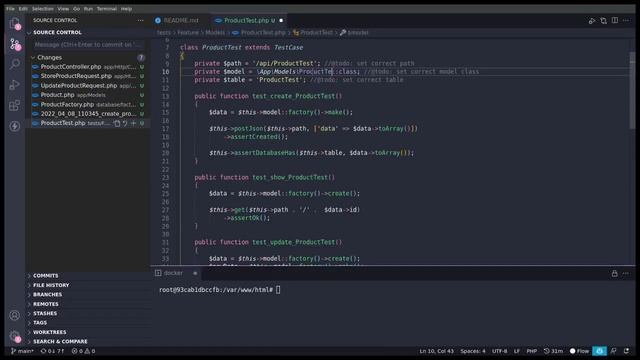The height and width of the screenshot is (360, 640).
Task: Switch to the README.md tab
Action: pyautogui.click(x=182, y=20)
